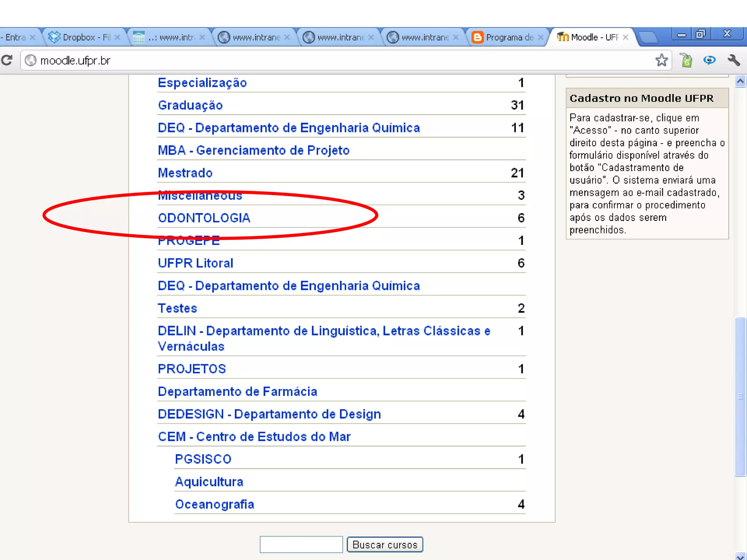Open a new tab button
The height and width of the screenshot is (560, 747).
point(648,37)
